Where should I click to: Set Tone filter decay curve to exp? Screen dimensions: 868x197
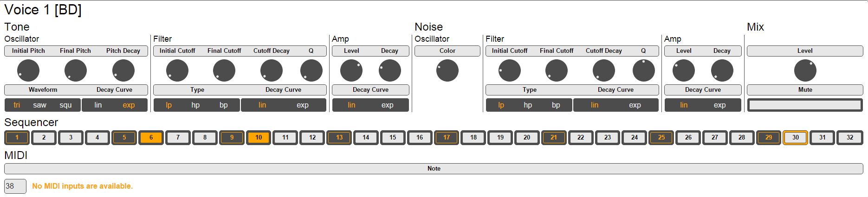coord(303,105)
